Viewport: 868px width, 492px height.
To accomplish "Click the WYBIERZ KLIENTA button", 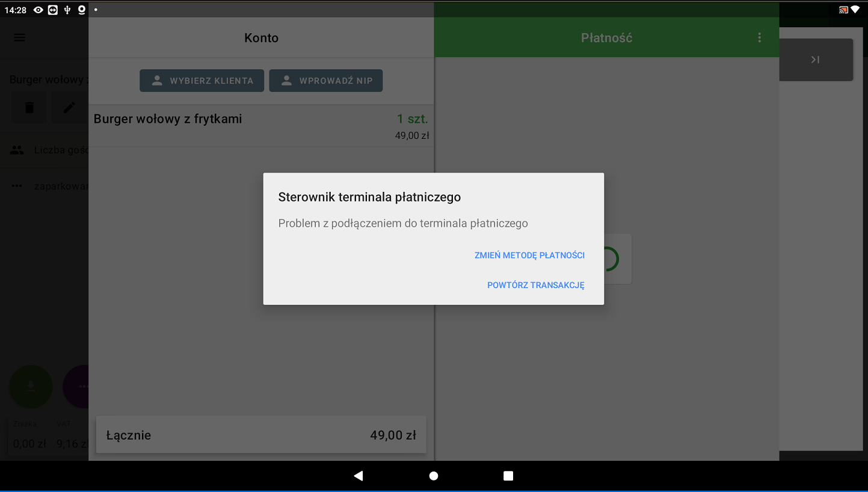I will point(202,81).
